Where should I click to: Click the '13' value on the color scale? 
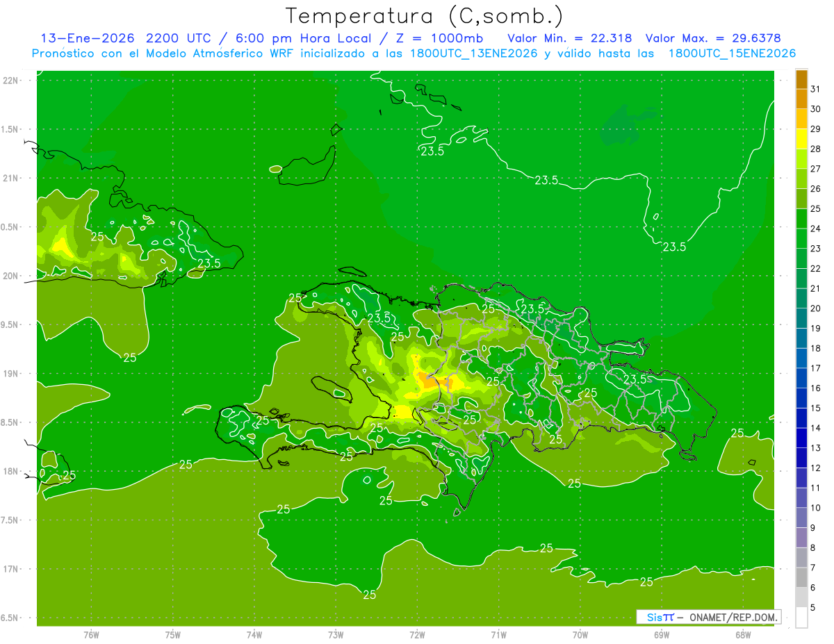click(816, 448)
